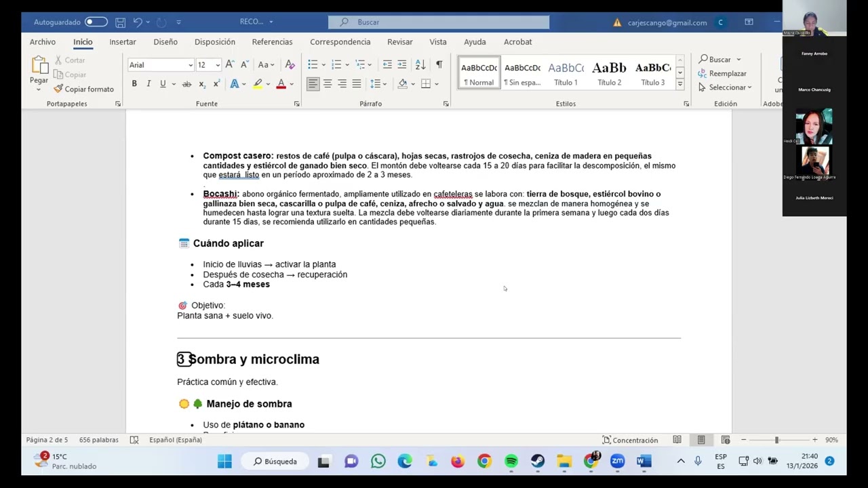The image size is (868, 488).
Task: Open the font size dropdown
Action: (x=217, y=65)
